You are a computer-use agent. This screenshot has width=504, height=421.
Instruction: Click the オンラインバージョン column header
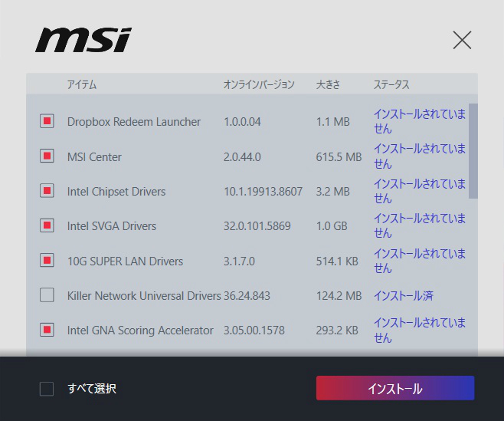pos(258,84)
